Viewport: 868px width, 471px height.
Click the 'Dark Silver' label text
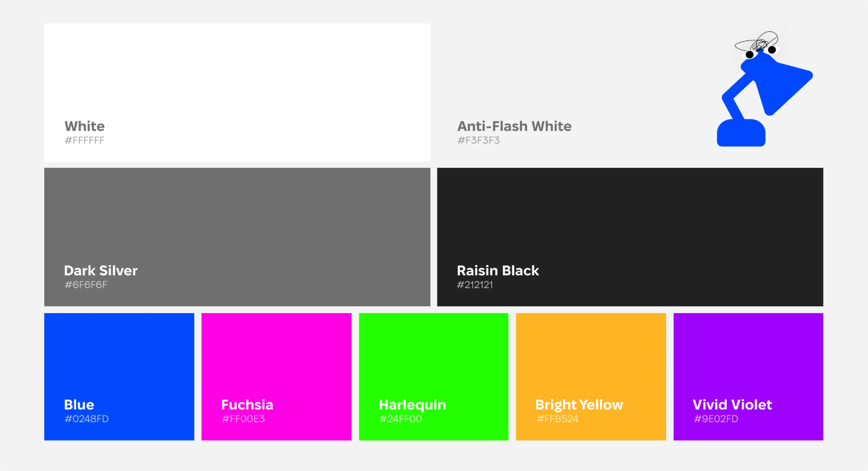pyautogui.click(x=101, y=270)
